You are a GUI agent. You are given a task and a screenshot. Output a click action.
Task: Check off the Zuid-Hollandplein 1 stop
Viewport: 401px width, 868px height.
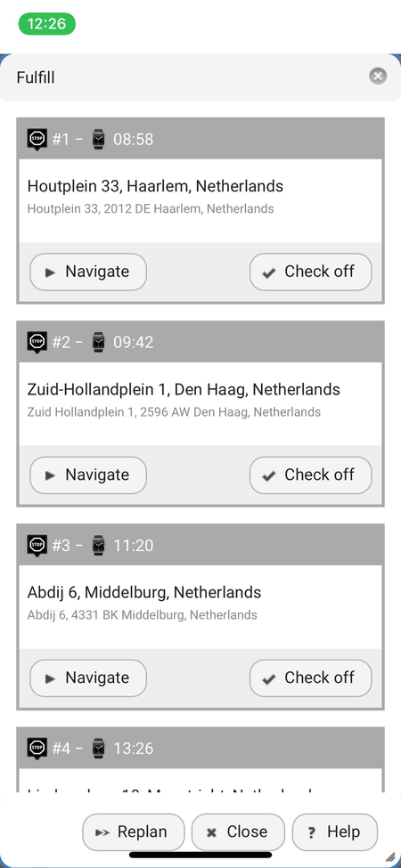tap(311, 475)
